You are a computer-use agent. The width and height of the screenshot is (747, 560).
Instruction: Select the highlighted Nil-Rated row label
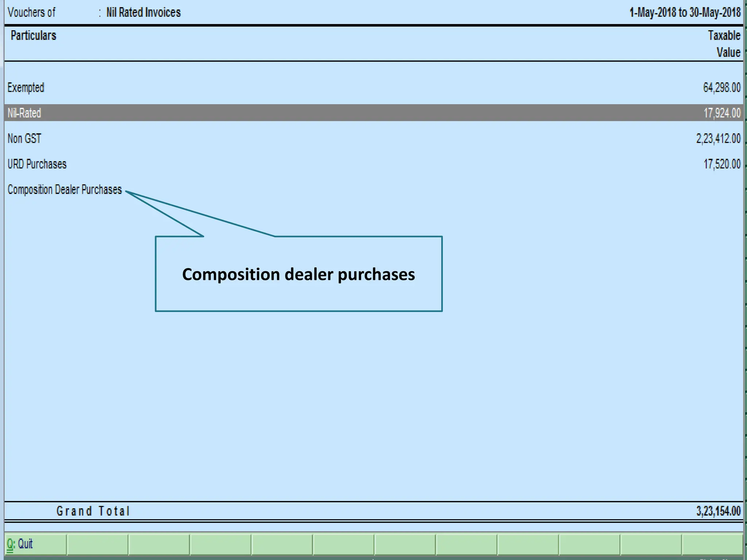click(24, 113)
